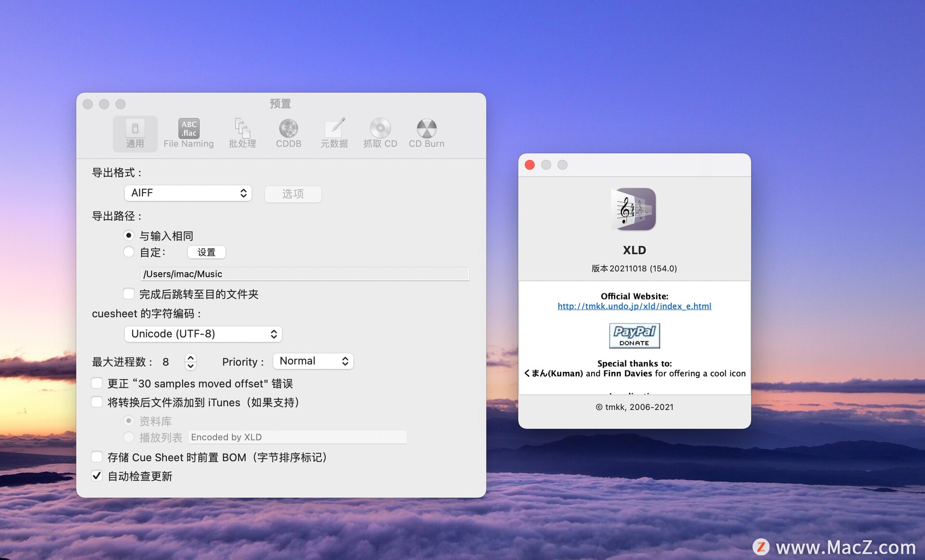Open the File Naming preferences tab
This screenshot has width=925, height=560.
point(188,133)
